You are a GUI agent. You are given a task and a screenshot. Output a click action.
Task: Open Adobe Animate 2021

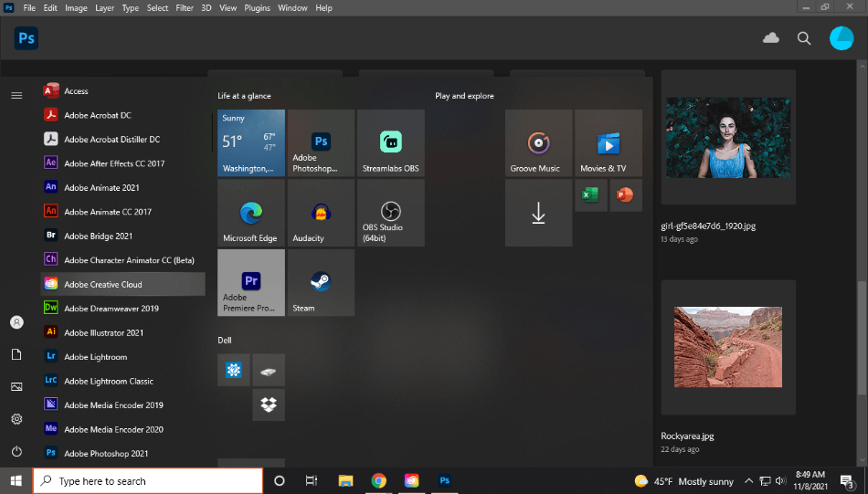(123, 187)
